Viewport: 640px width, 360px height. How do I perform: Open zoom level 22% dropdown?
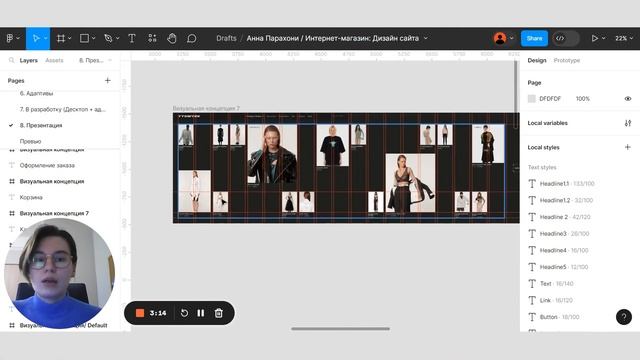tap(624, 38)
